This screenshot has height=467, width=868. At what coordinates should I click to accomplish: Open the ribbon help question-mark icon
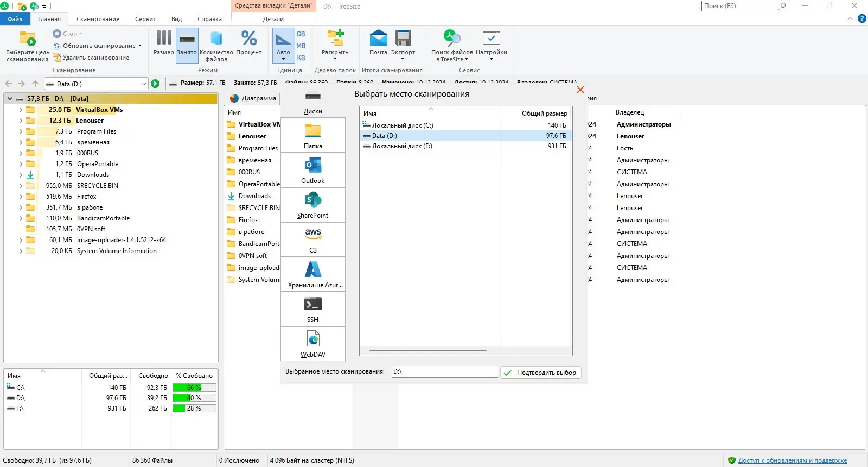[x=861, y=19]
